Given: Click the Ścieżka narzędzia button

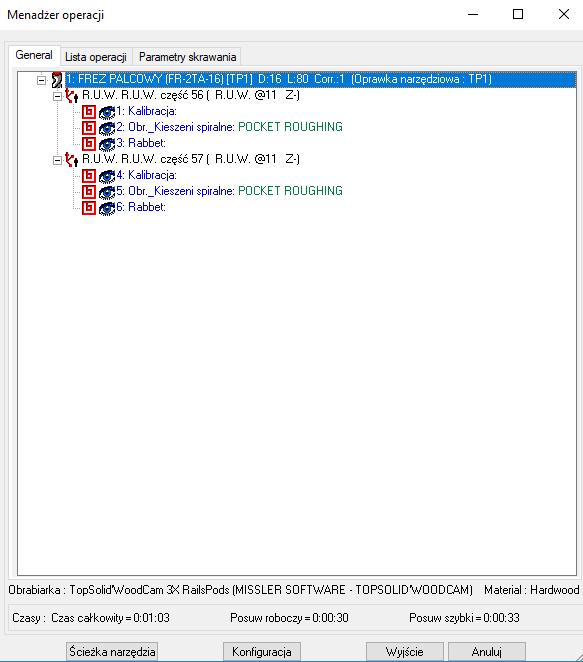Looking at the screenshot, I should [112, 651].
